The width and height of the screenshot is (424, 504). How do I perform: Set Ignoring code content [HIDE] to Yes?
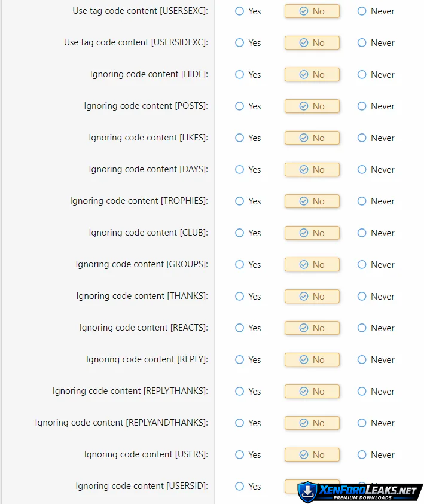coord(240,75)
